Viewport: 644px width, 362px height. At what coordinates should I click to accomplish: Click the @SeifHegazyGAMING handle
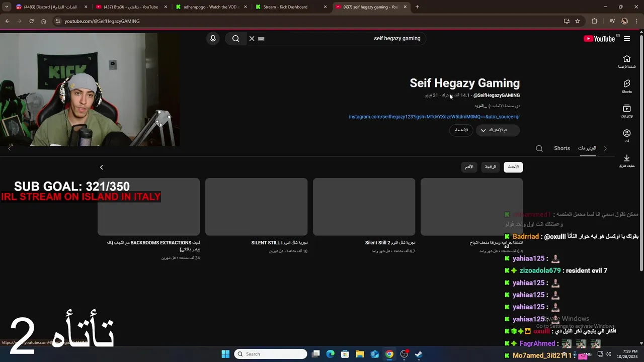pyautogui.click(x=497, y=95)
